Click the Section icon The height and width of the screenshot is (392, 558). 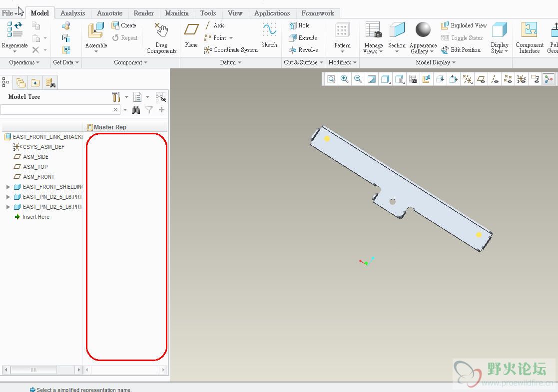point(397,30)
